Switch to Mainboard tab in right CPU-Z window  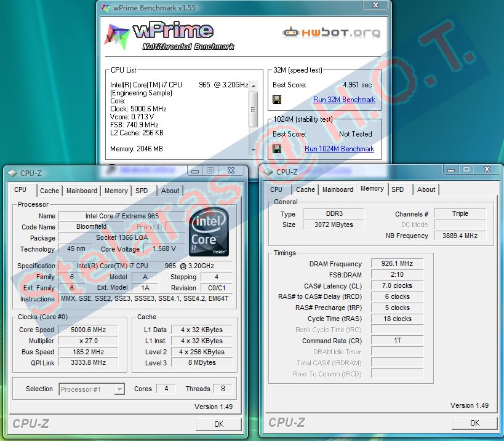[337, 189]
